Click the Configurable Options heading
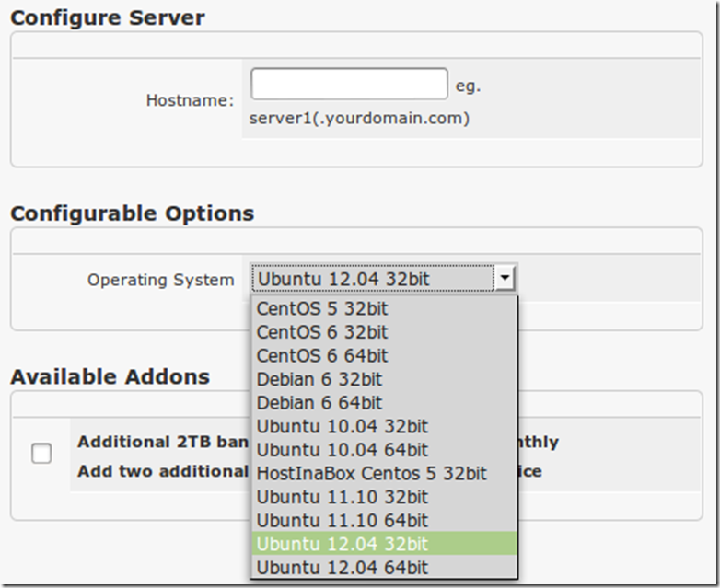Screen dimensions: 720x588 [x=133, y=213]
